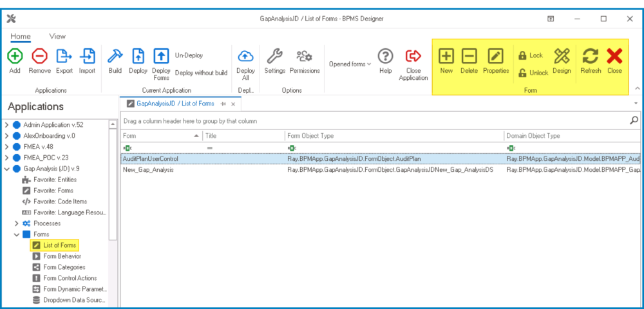Click Deploy without build
Screen dimensions: 644x309
pos(201,73)
